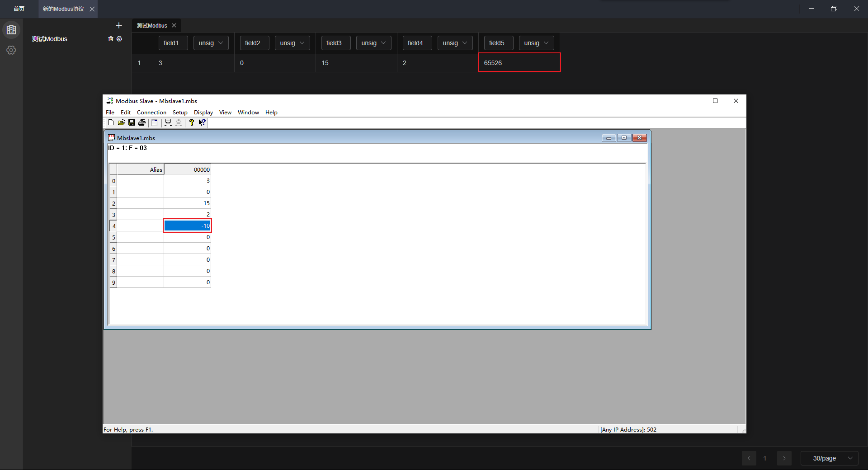This screenshot has width=868, height=470.
Task: Open field5 type dropdown
Action: click(537, 43)
